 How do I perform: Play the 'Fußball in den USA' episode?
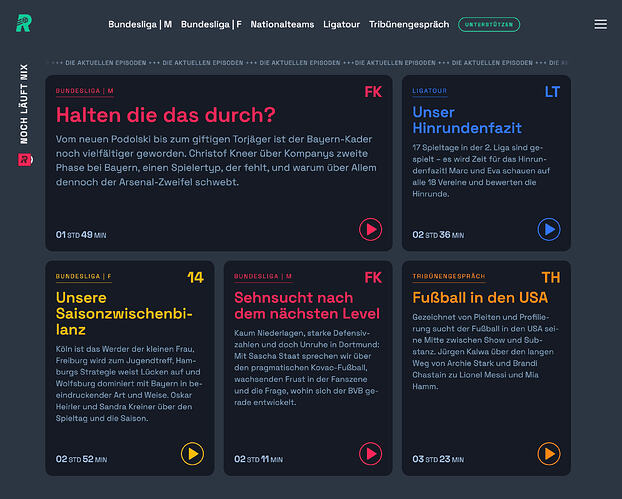[x=549, y=453]
